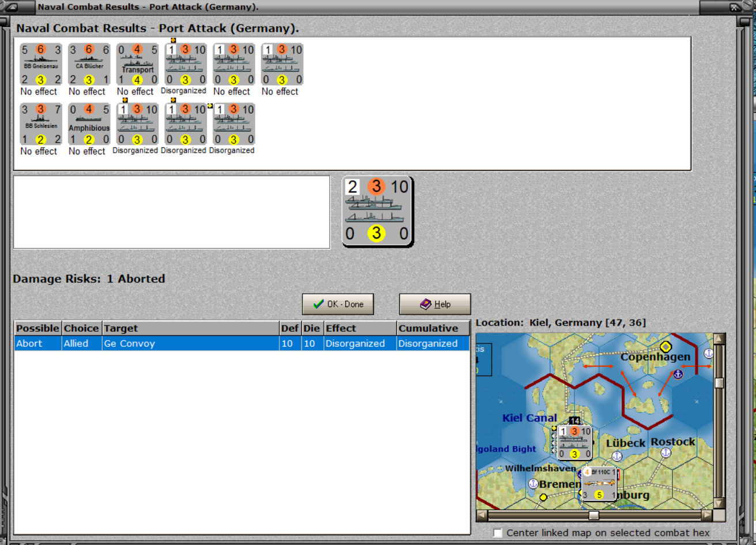Click the horizontal map scrollbar thumb

594,515
